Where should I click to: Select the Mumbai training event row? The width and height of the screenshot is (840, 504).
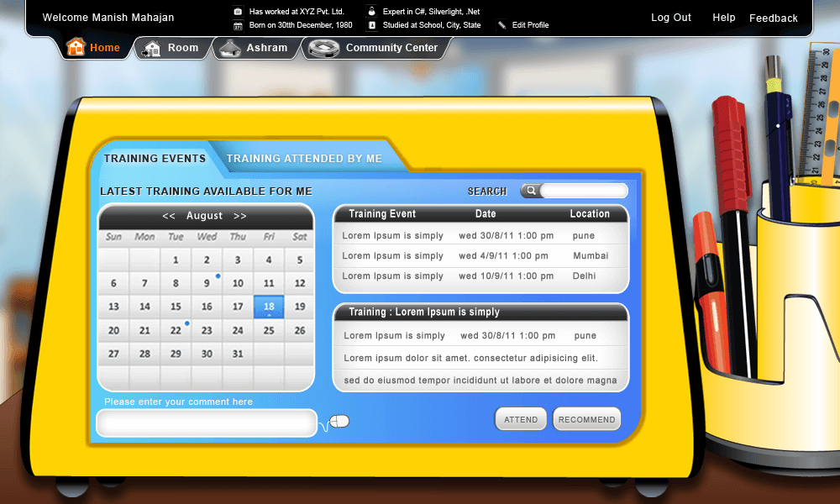[480, 256]
